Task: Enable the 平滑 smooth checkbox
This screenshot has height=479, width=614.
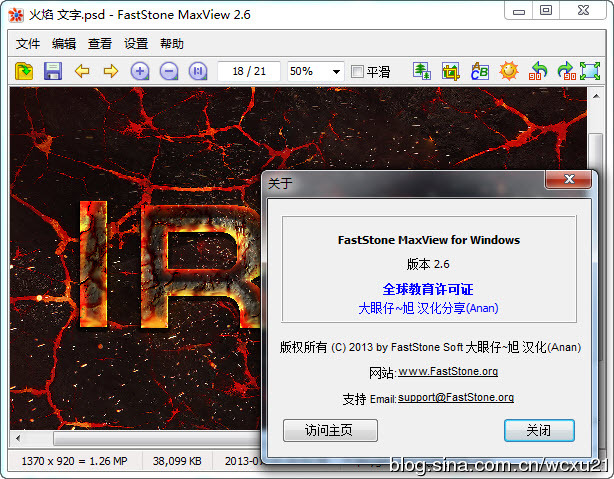Action: click(x=357, y=72)
